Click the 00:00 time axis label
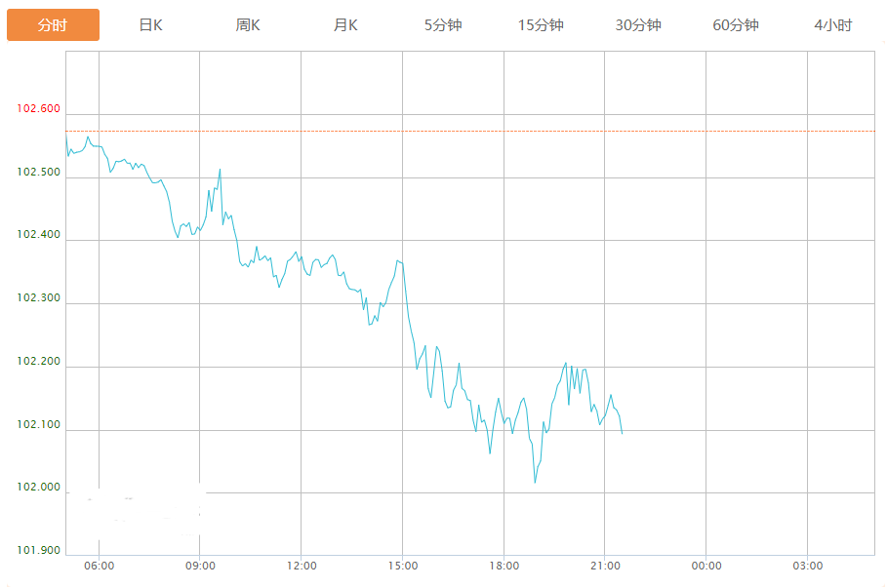887x588 pixels. pos(706,566)
